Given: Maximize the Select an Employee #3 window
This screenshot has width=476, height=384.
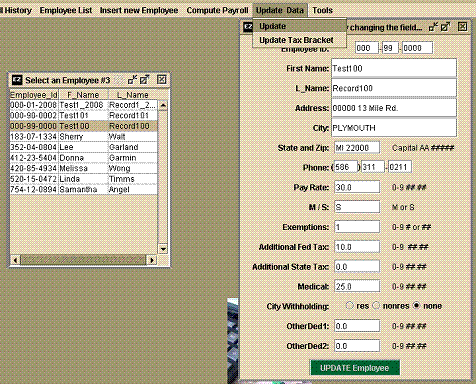Looking at the screenshot, I should click(x=145, y=80).
